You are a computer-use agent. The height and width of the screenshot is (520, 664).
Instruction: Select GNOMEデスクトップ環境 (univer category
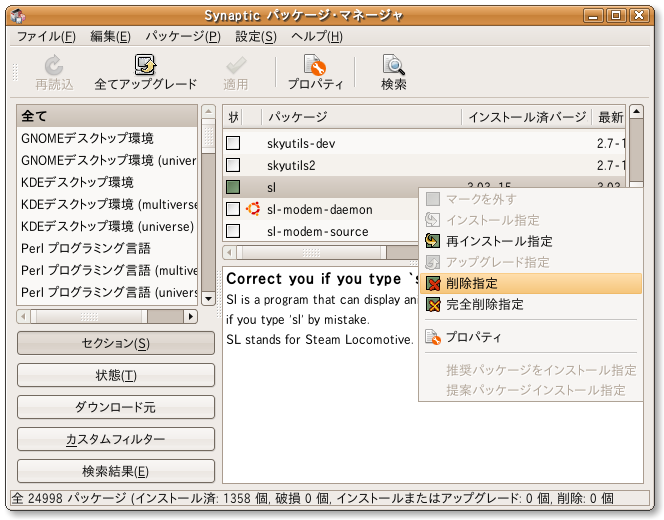[107, 160]
